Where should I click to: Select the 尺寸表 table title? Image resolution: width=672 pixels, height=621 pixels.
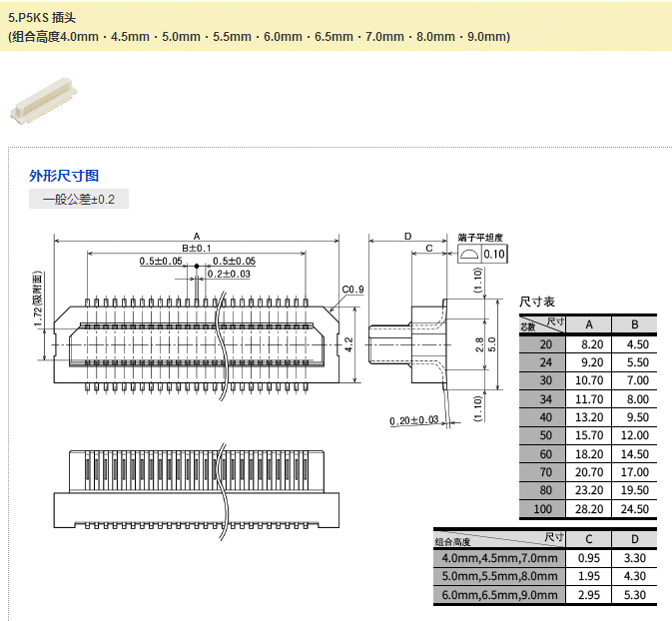537,302
